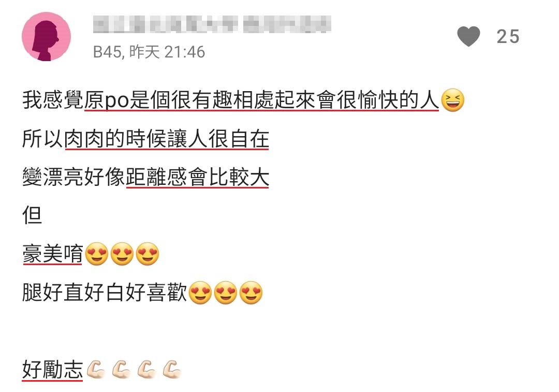
Task: Click first flexed biceps emoji after 好勵志
Action: click(x=96, y=370)
